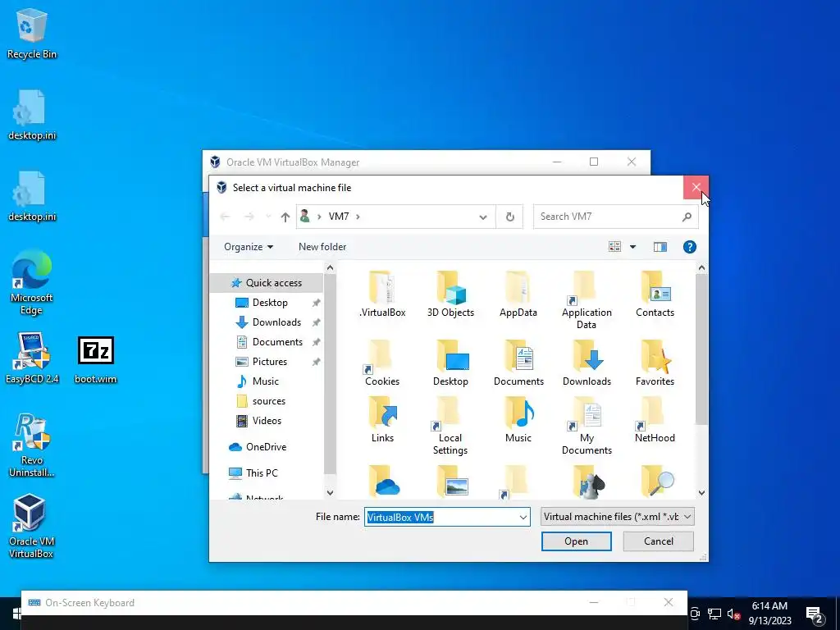
Task: Select the My Documents shortcut folder
Action: coord(586,426)
